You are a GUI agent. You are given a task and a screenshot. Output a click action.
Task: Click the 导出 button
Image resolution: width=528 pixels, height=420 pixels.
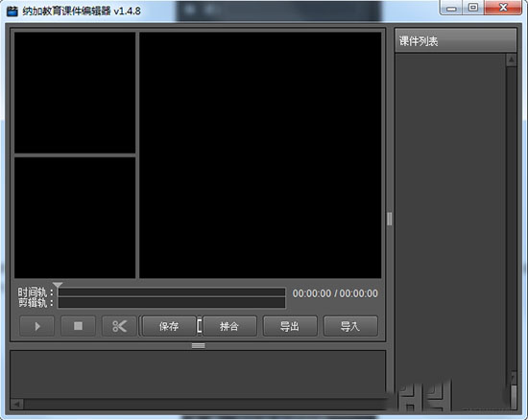click(290, 326)
